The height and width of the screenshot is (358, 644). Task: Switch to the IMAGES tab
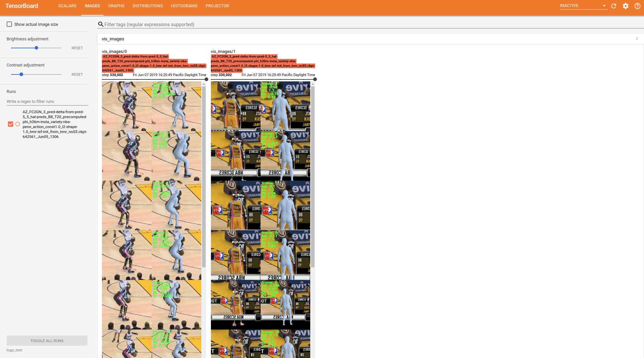(x=92, y=6)
